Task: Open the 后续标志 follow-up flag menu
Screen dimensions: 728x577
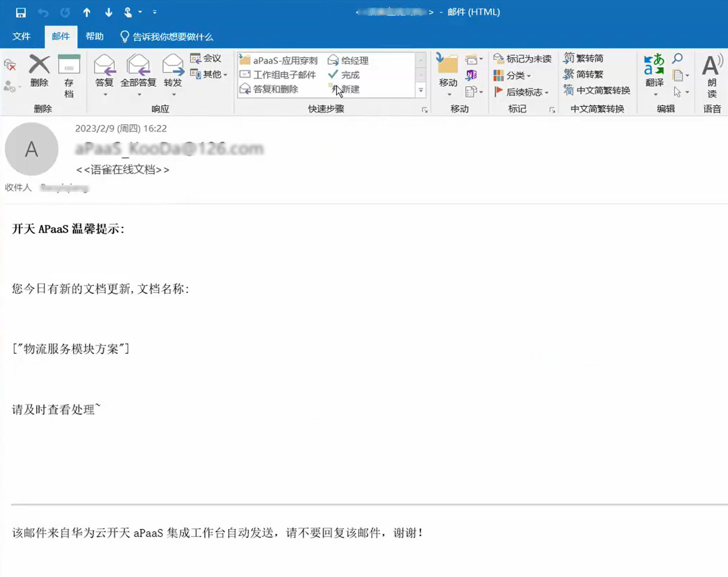Action: 521,91
